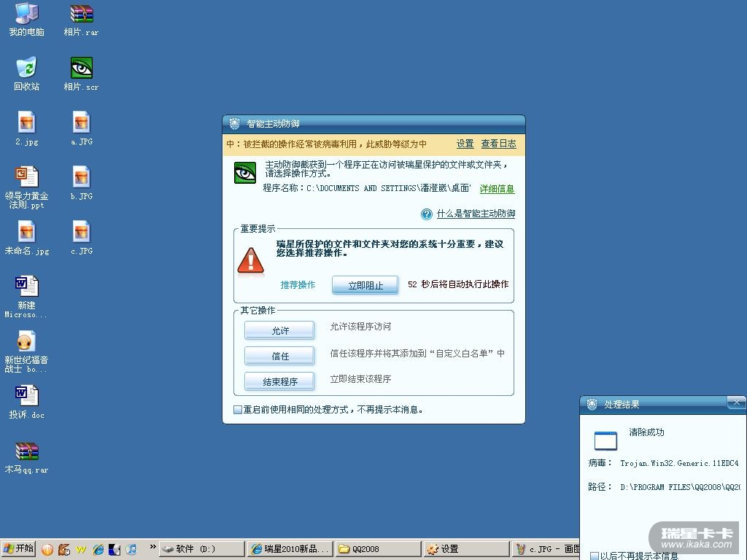Click the help question mark icon in dialog
Screen dimensions: 747x560
426,214
